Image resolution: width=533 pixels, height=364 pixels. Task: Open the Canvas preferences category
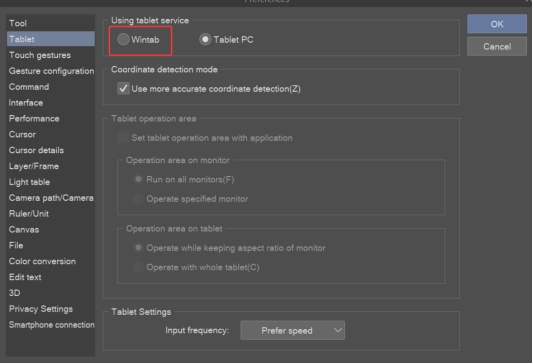pos(51,229)
